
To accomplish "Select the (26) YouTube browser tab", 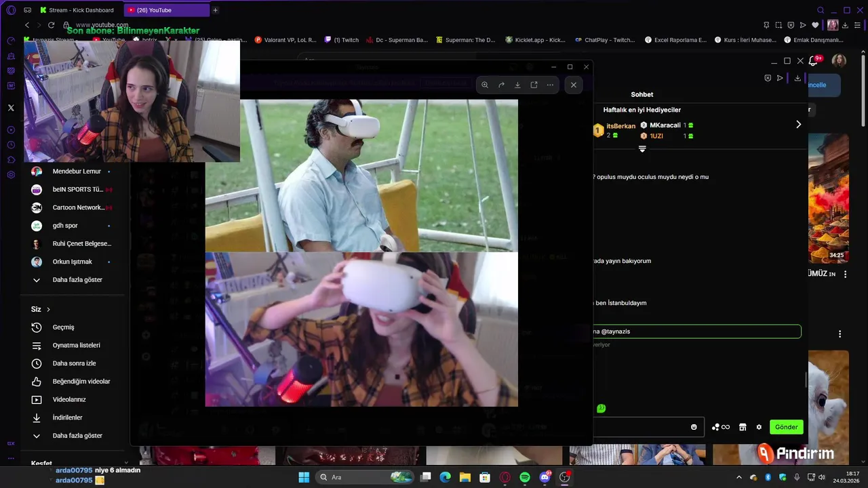I will click(167, 10).
